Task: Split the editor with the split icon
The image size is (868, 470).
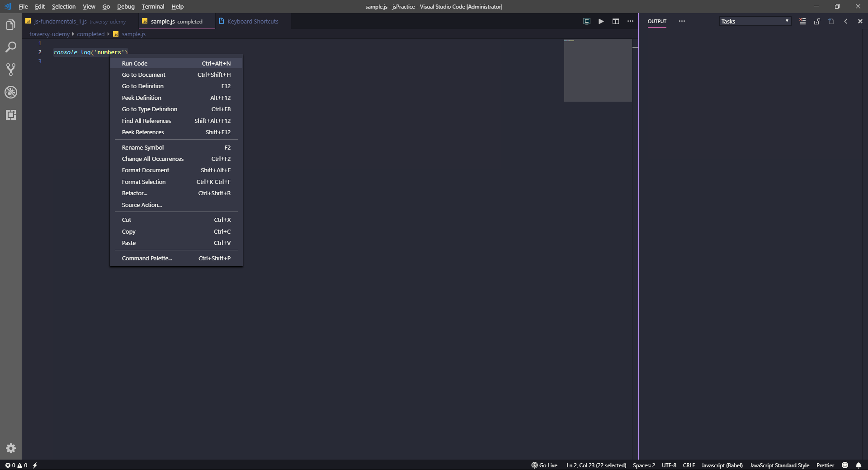Action: click(x=616, y=21)
